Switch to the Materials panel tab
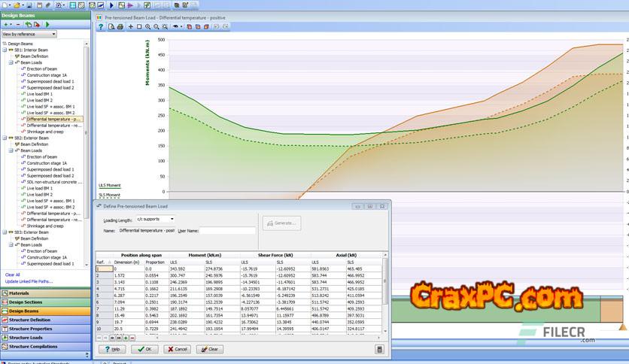This screenshot has width=629, height=364. [x=45, y=293]
